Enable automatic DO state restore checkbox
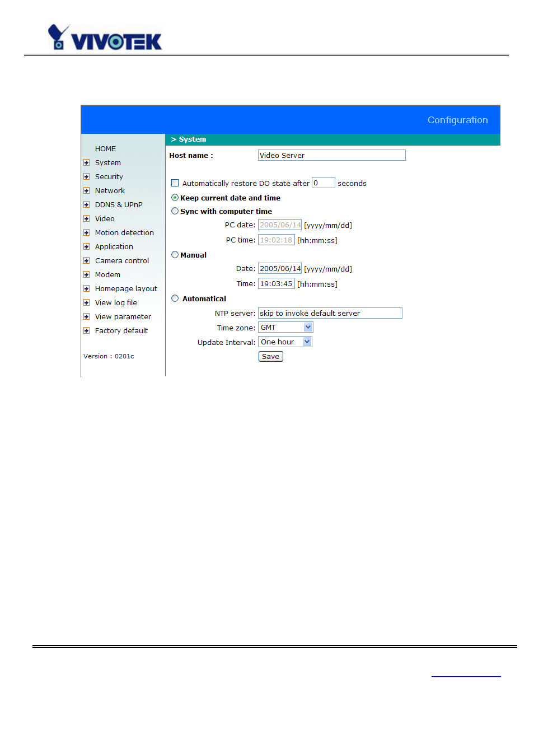The image size is (534, 756). 175,183
